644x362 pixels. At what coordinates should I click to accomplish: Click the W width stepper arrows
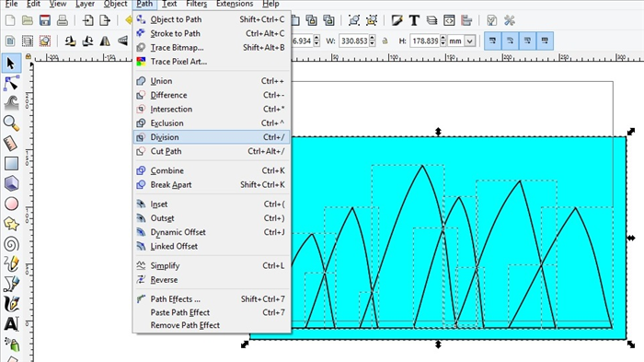click(372, 41)
